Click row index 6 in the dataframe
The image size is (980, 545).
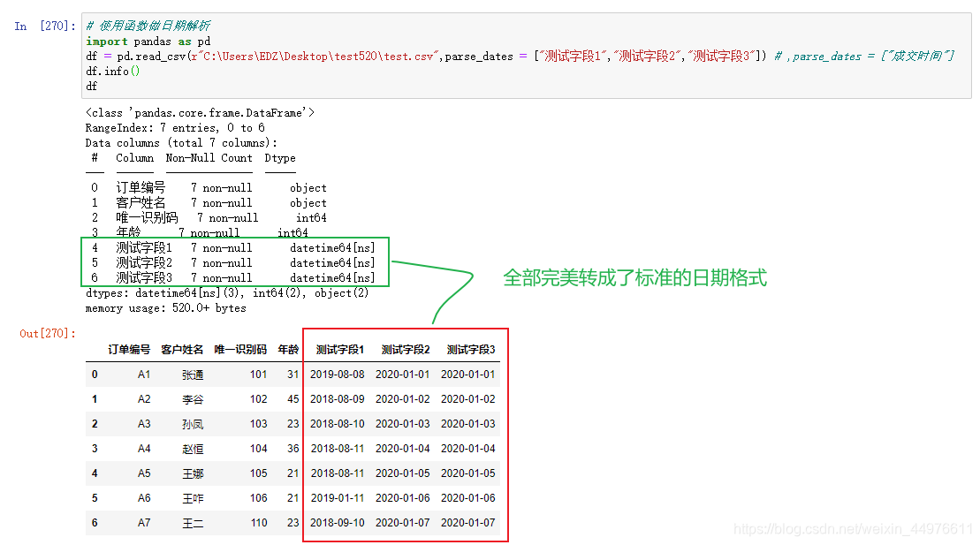click(95, 523)
